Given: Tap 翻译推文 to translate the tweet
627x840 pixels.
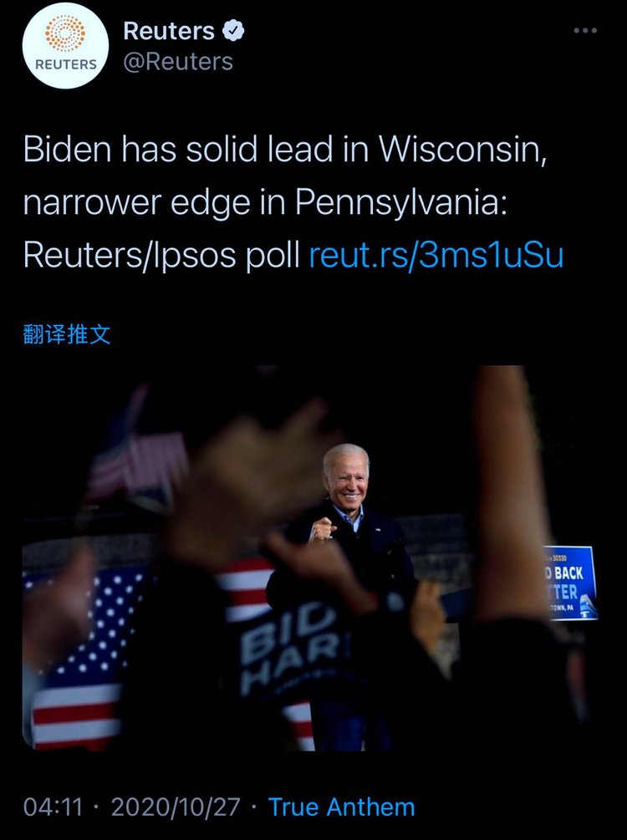Looking at the screenshot, I should pyautogui.click(x=67, y=334).
